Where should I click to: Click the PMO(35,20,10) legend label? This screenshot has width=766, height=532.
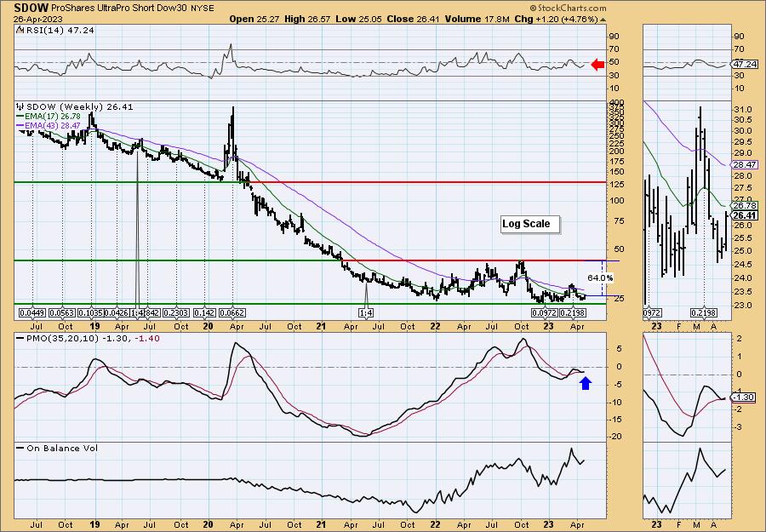click(x=62, y=338)
